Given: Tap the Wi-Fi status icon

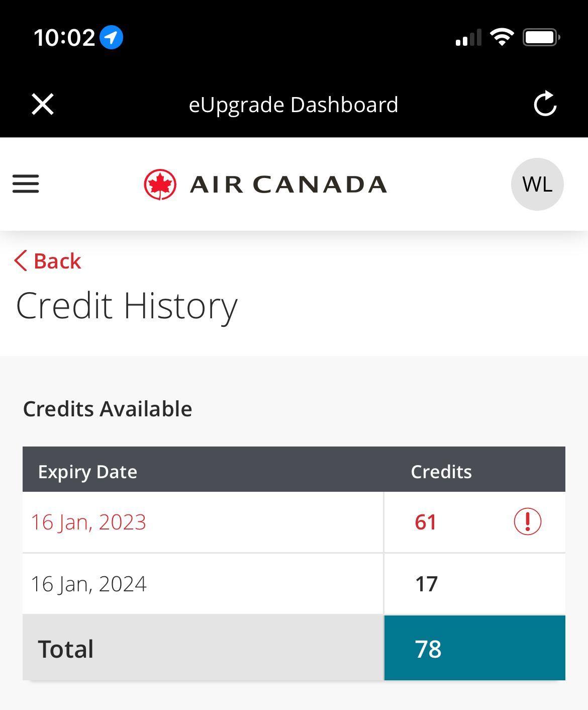Looking at the screenshot, I should [x=502, y=37].
